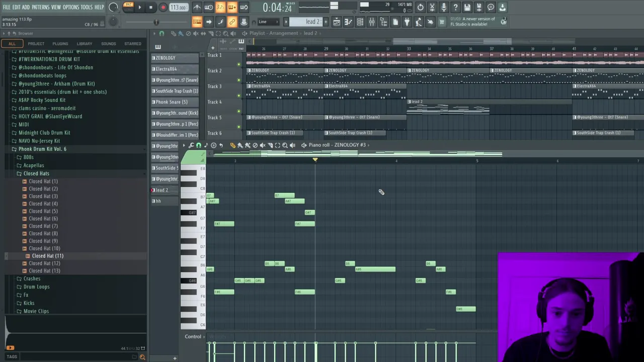Open Midnight Club Drum Kit folder

(x=44, y=133)
